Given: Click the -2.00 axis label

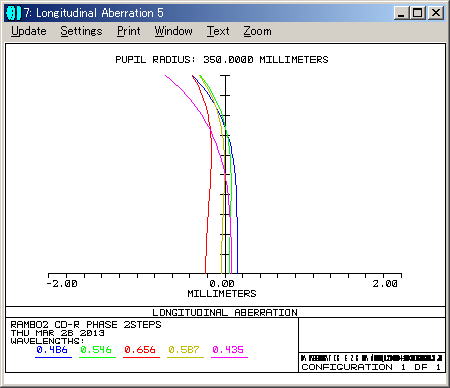Looking at the screenshot, I should (x=62, y=284).
